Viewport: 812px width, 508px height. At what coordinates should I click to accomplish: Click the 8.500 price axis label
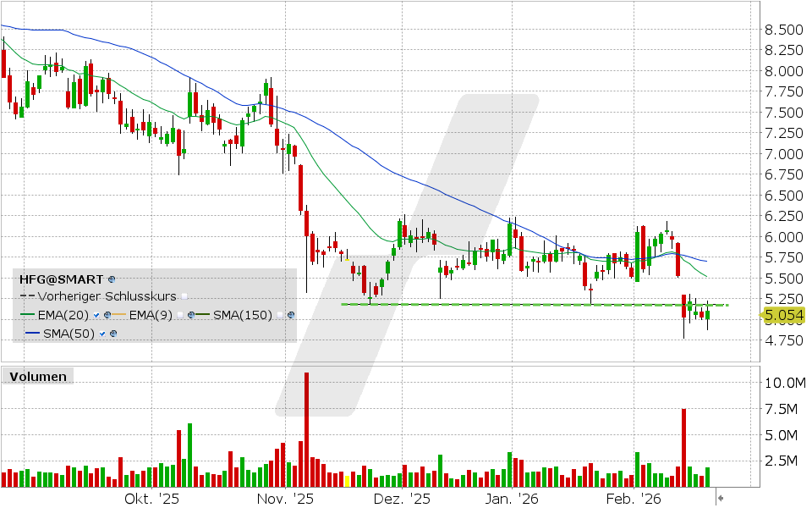782,28
